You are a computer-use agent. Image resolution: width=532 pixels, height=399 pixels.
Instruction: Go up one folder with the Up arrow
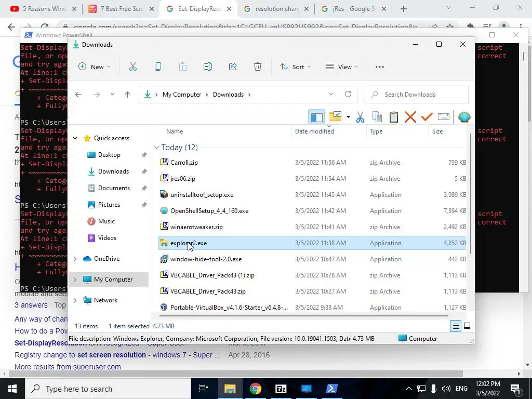128,95
